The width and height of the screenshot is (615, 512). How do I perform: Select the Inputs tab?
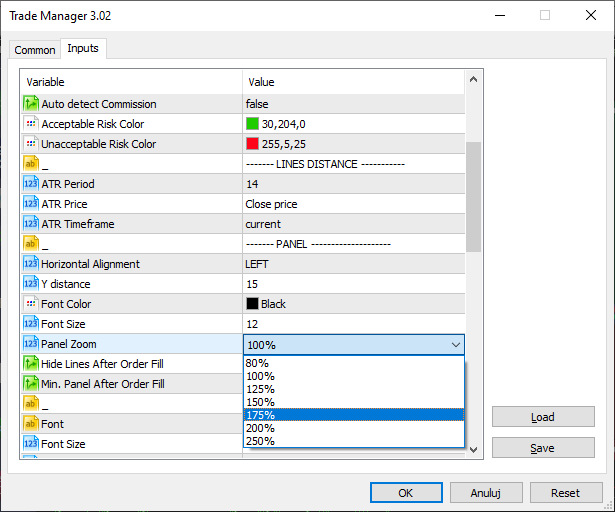point(82,49)
